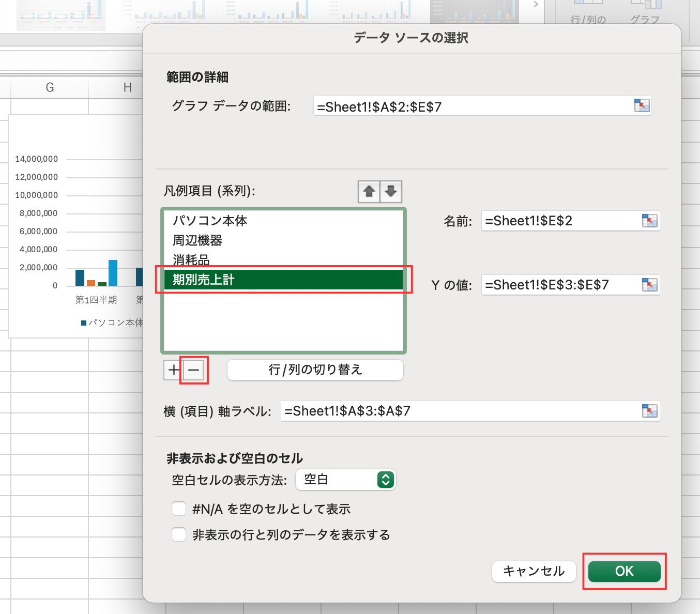Add a new series with the plus button
The image size is (700, 614).
click(173, 370)
